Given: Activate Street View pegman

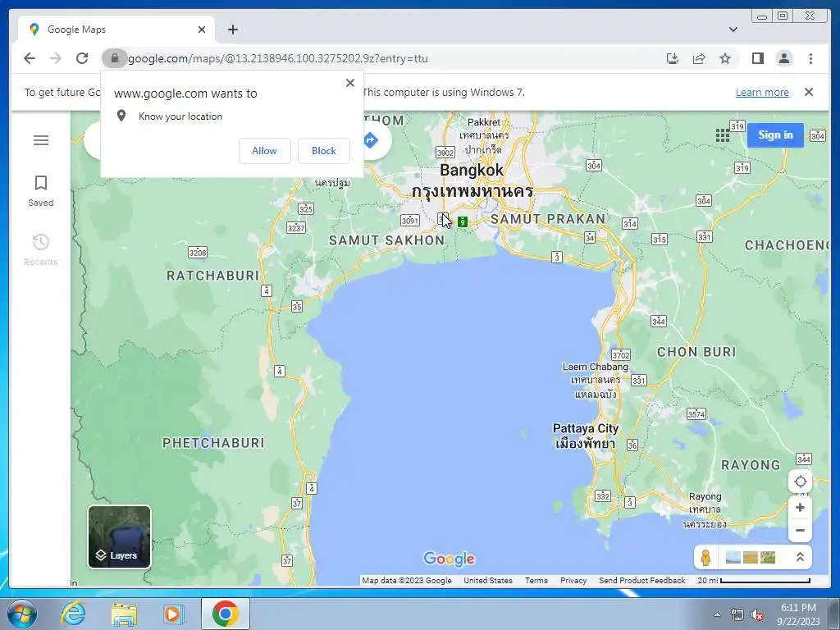Looking at the screenshot, I should [x=705, y=557].
